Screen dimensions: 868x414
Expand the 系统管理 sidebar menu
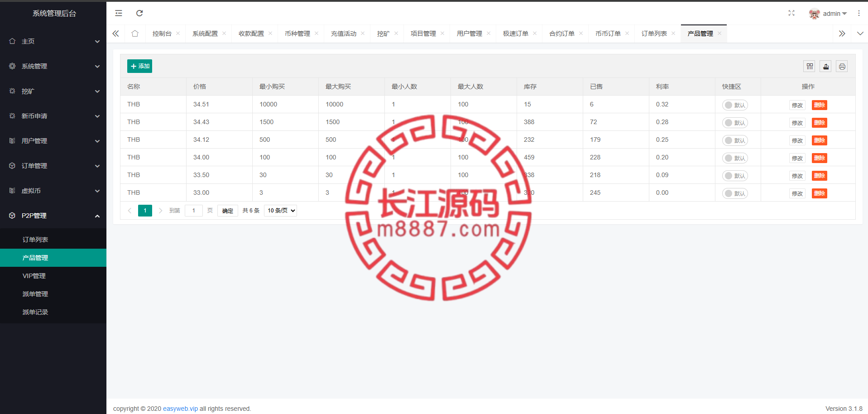[53, 66]
